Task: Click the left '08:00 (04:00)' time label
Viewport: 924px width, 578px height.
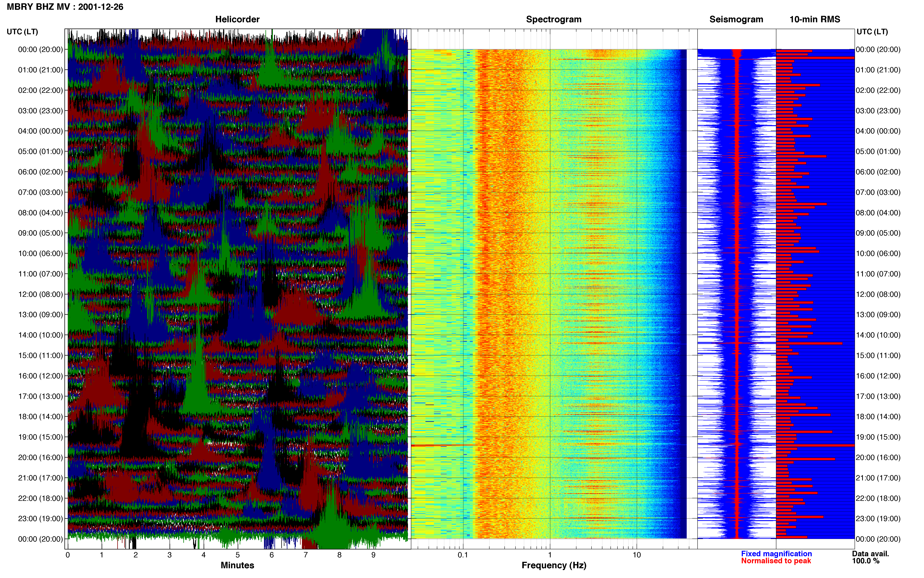Action: click(40, 212)
